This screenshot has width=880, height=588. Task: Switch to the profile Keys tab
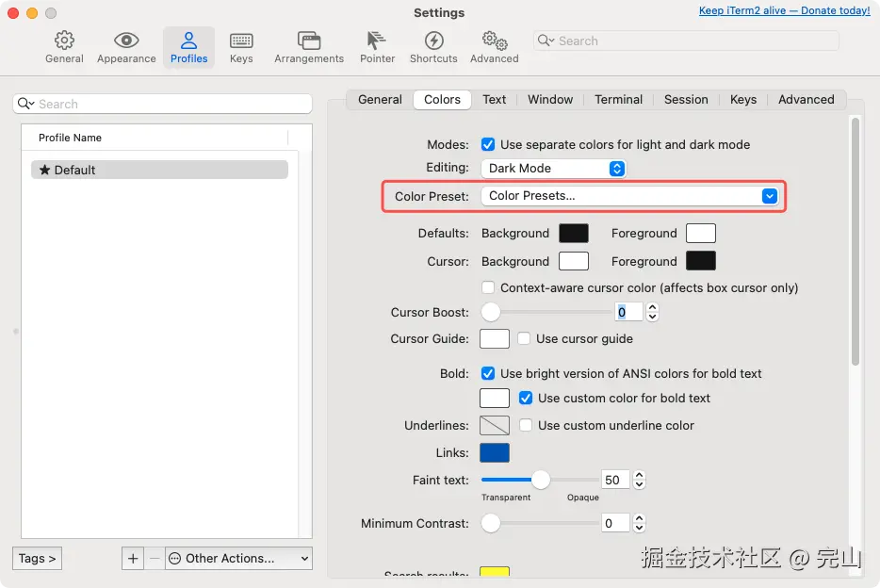pyautogui.click(x=743, y=99)
